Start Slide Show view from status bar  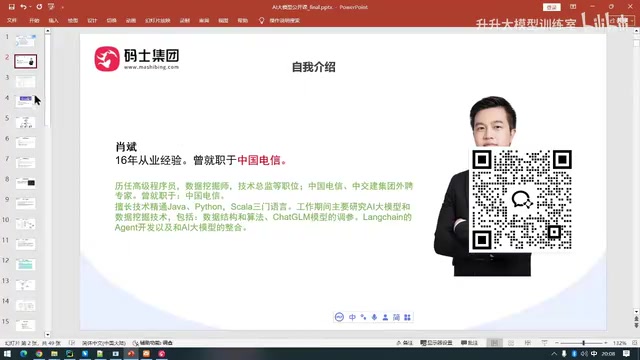click(x=544, y=343)
